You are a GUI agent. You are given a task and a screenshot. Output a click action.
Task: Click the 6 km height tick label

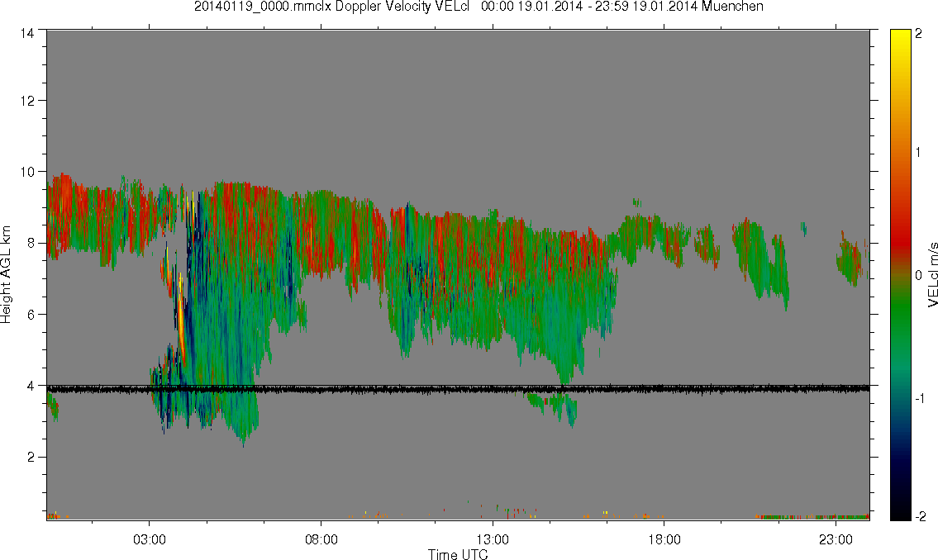tap(31, 315)
